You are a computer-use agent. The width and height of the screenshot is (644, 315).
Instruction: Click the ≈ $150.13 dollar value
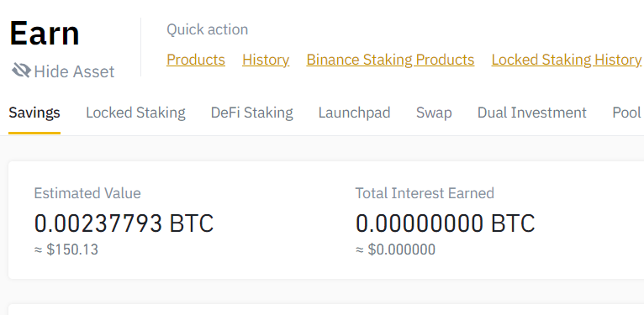(66, 249)
